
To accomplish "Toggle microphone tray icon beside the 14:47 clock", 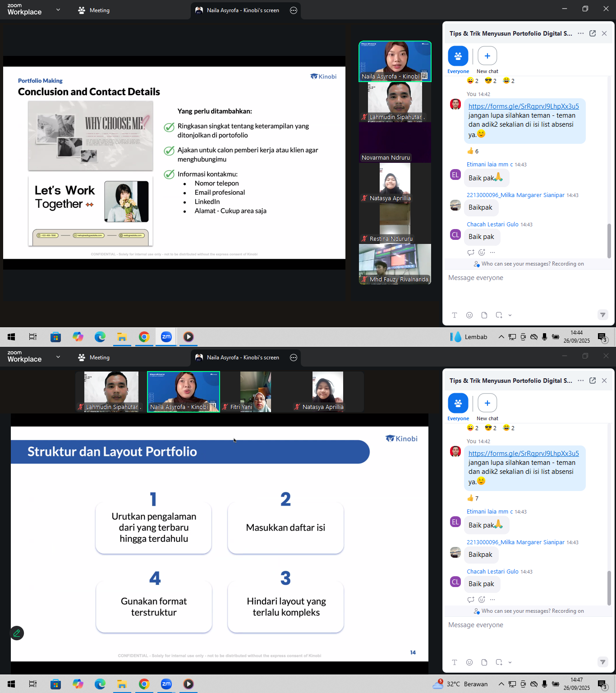I will click(x=545, y=684).
